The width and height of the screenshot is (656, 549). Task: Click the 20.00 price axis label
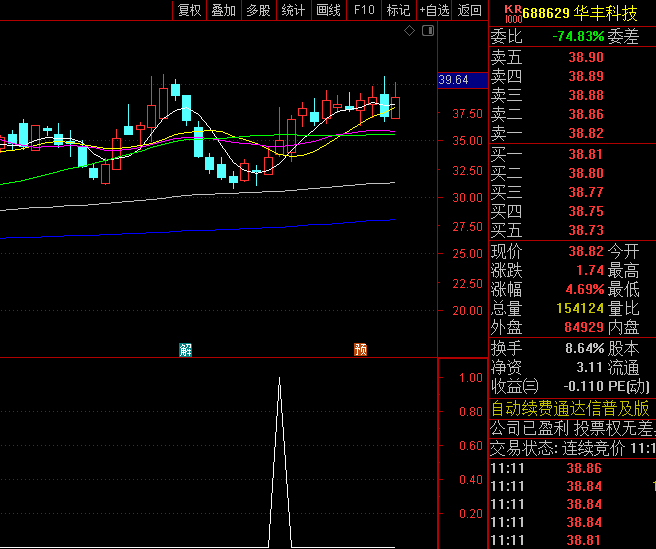pos(467,311)
